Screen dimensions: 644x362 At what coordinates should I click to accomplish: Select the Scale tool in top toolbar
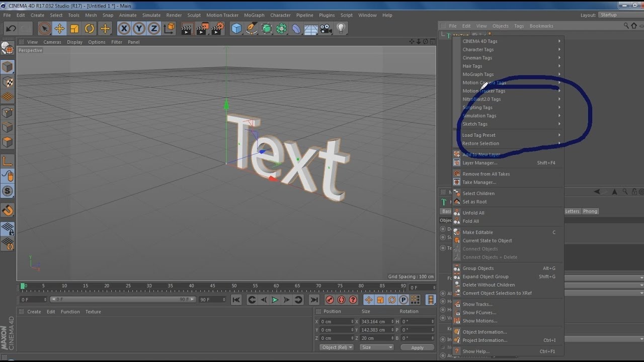pos(74,29)
